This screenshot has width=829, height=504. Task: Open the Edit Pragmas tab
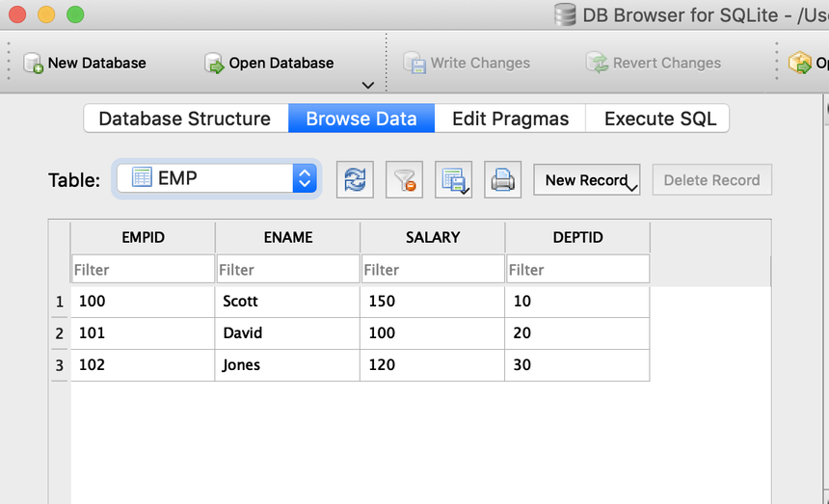(510, 119)
